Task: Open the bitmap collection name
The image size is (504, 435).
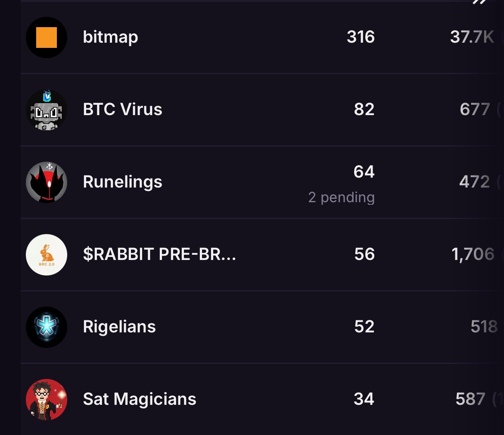Action: 110,37
